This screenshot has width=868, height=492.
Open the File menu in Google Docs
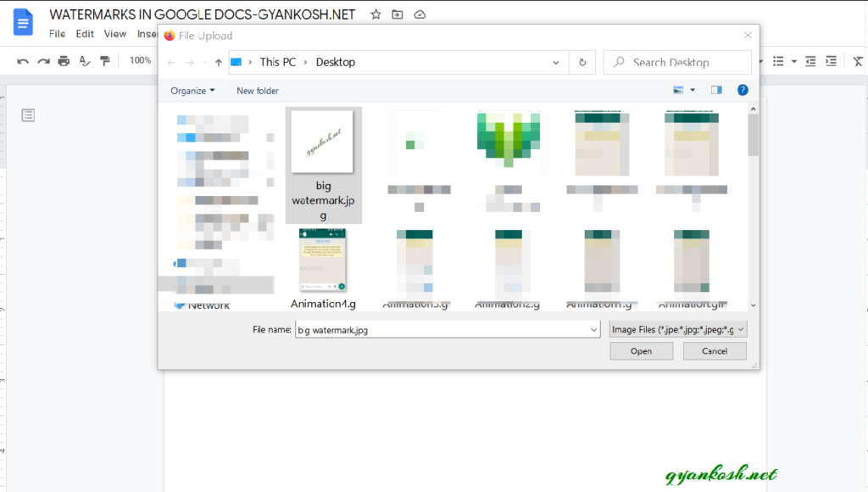56,34
